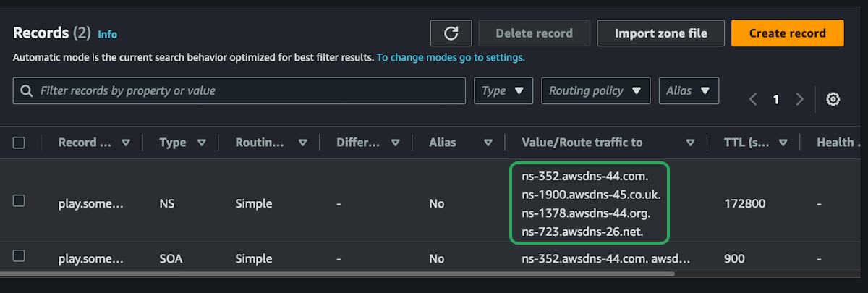
Task: Click the SOA type cell
Action: [170, 258]
